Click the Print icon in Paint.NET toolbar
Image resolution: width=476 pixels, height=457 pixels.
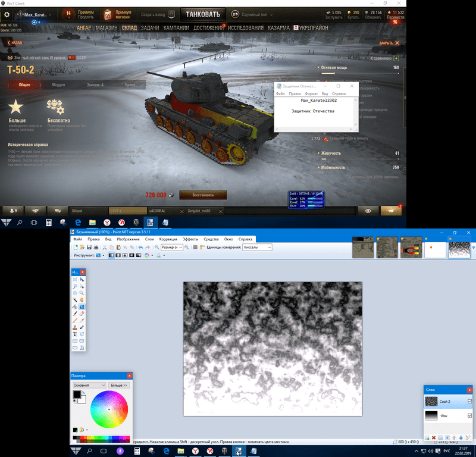click(x=96, y=247)
